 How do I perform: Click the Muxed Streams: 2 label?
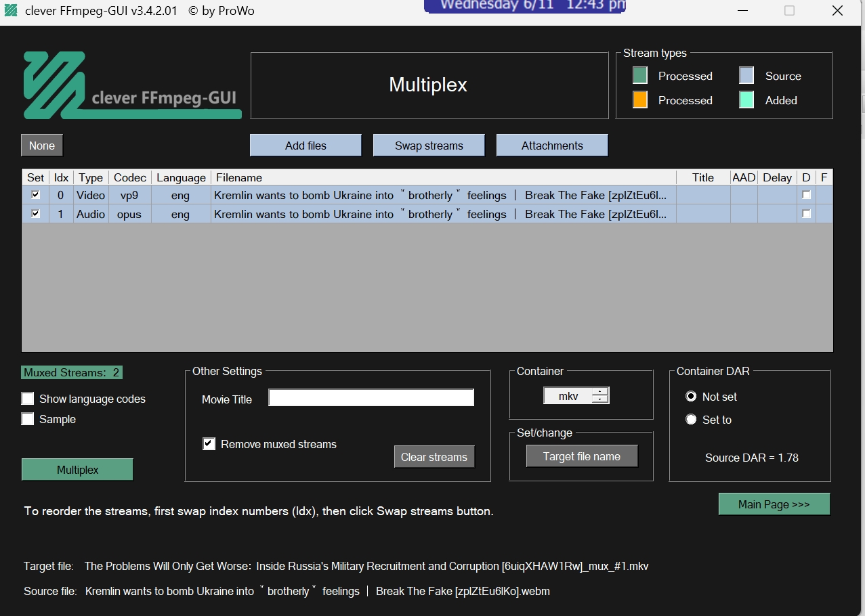click(72, 372)
